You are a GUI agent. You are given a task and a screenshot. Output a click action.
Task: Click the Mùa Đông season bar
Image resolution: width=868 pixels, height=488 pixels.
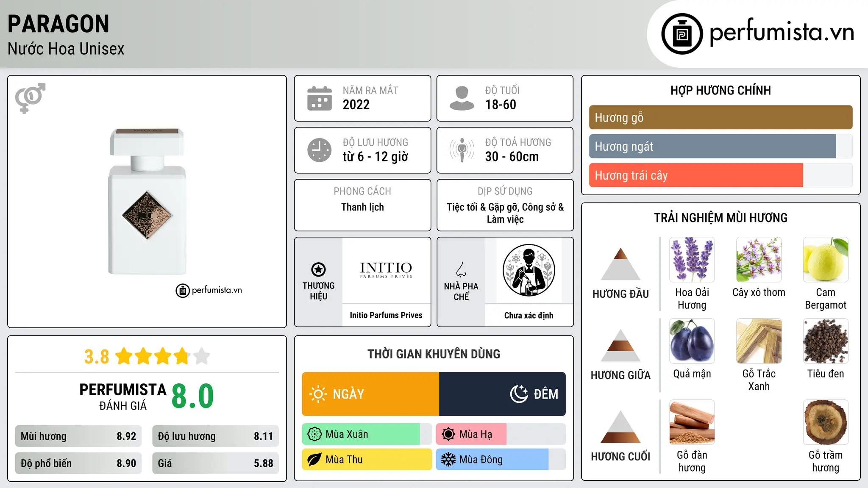pos(501,460)
